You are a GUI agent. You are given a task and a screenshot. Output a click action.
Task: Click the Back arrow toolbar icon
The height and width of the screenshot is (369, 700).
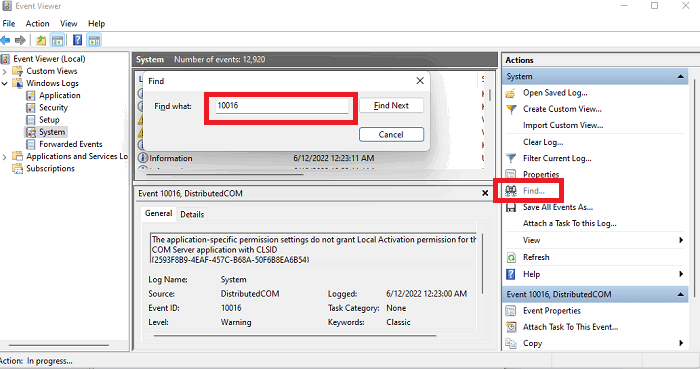(5, 41)
